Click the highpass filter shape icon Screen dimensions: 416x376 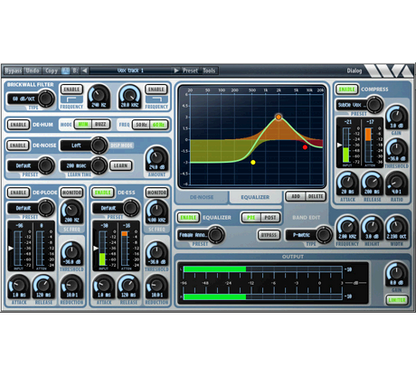pos(72,100)
